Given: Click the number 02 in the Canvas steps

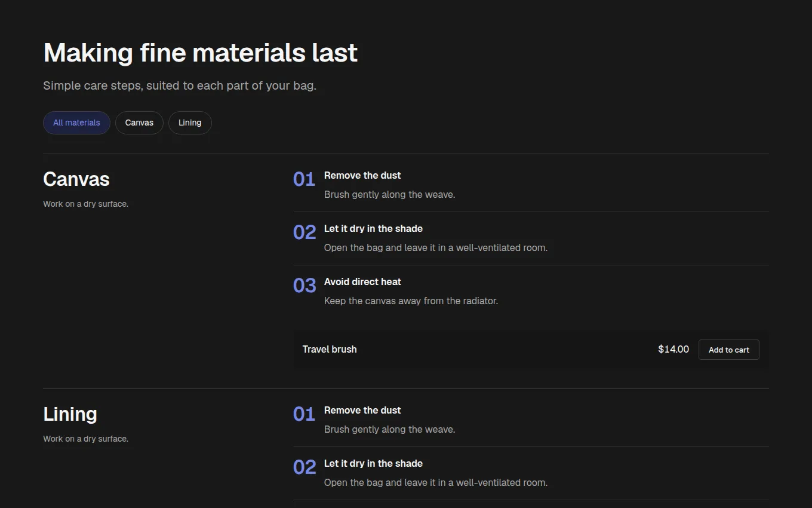Looking at the screenshot, I should tap(304, 232).
